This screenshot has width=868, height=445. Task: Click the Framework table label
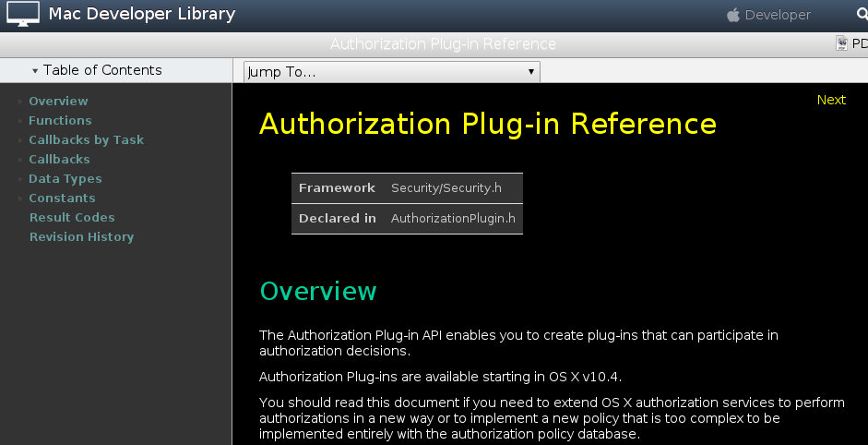pyautogui.click(x=337, y=187)
